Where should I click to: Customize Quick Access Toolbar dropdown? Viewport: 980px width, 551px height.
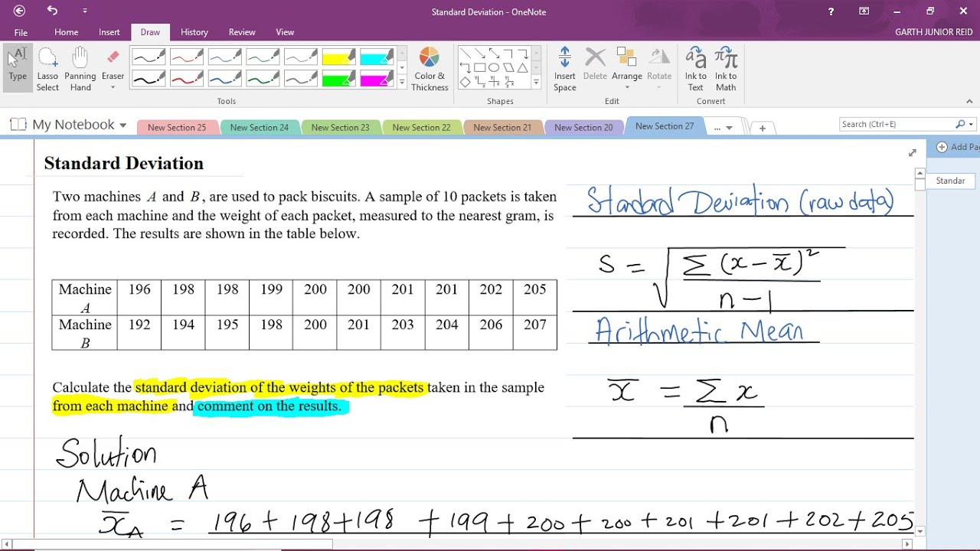84,11
